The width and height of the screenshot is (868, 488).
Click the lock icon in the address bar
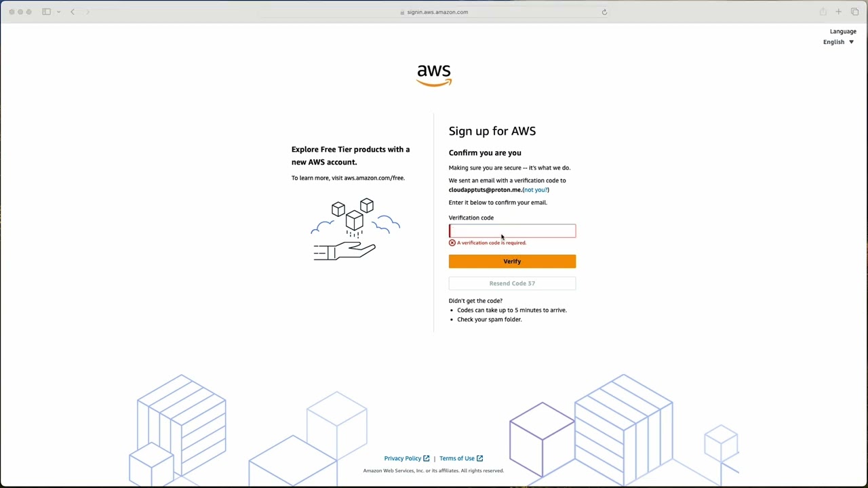click(x=402, y=12)
